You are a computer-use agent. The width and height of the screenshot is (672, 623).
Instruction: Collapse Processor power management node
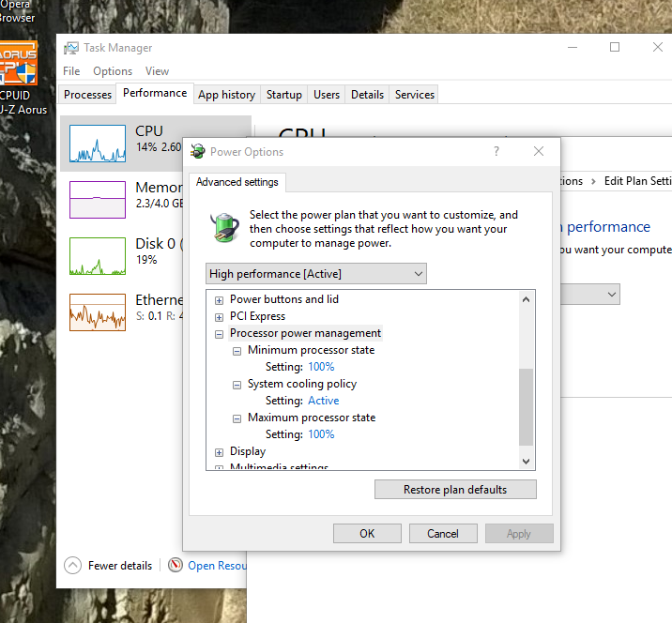219,334
